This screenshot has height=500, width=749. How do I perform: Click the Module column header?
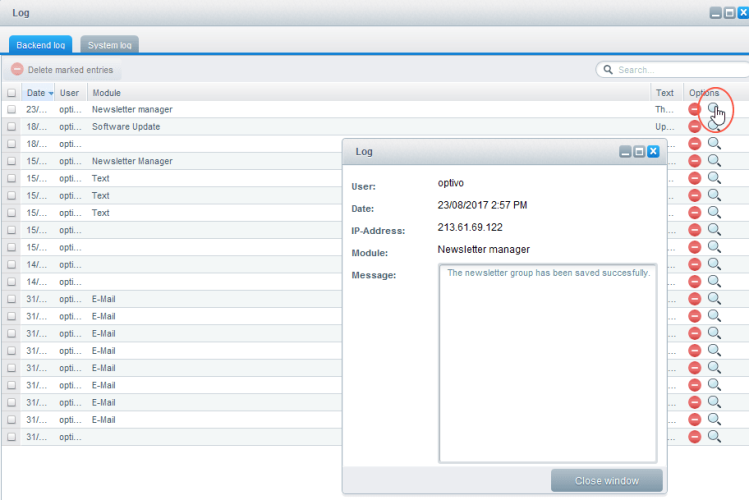point(107,93)
